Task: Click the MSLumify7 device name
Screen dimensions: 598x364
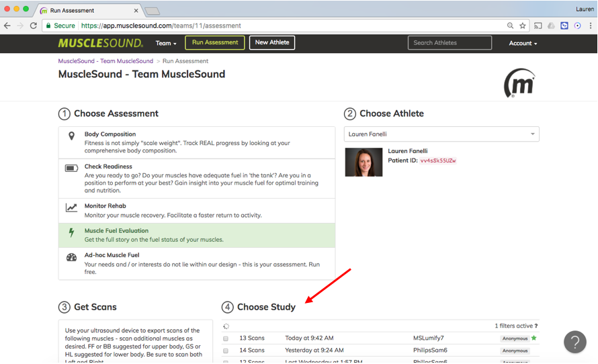Action: tap(428, 338)
